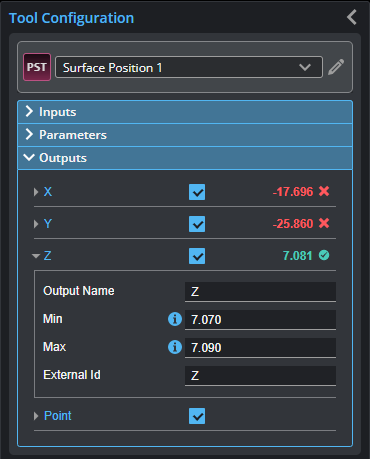The image size is (370, 459).
Task: Click the pencil rename icon
Action: pyautogui.click(x=336, y=67)
